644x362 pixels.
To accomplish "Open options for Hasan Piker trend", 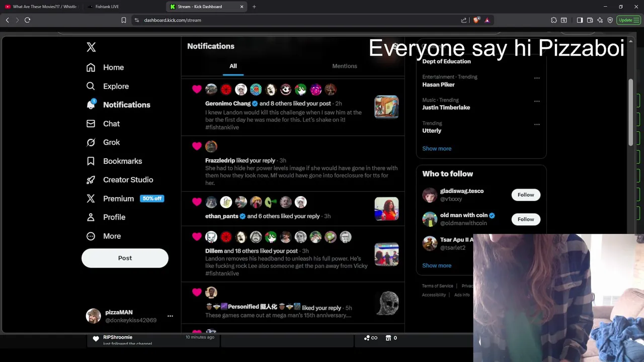I will pyautogui.click(x=537, y=78).
